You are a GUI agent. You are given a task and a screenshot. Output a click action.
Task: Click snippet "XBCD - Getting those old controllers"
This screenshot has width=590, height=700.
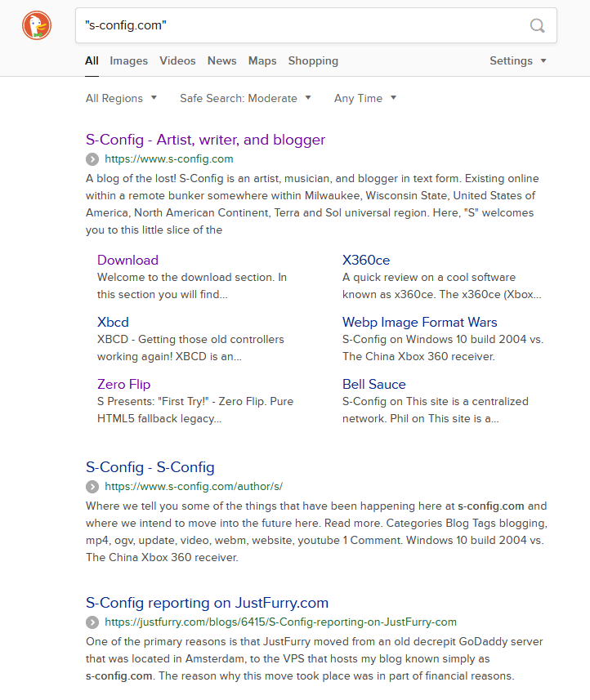[190, 339]
